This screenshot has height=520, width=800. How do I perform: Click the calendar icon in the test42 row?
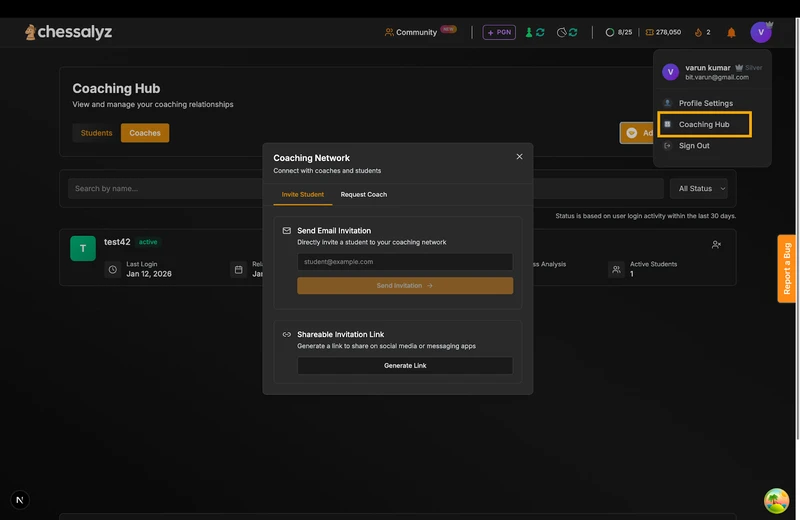click(238, 269)
